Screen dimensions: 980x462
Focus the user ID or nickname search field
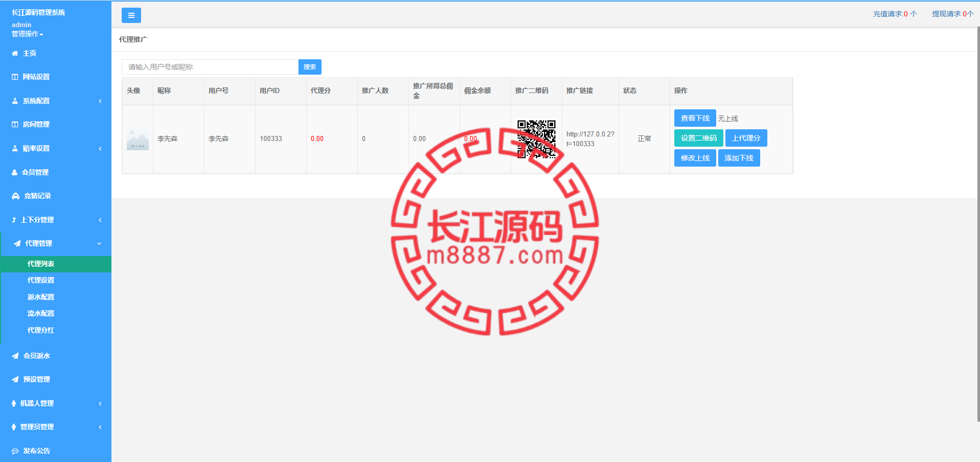click(210, 67)
